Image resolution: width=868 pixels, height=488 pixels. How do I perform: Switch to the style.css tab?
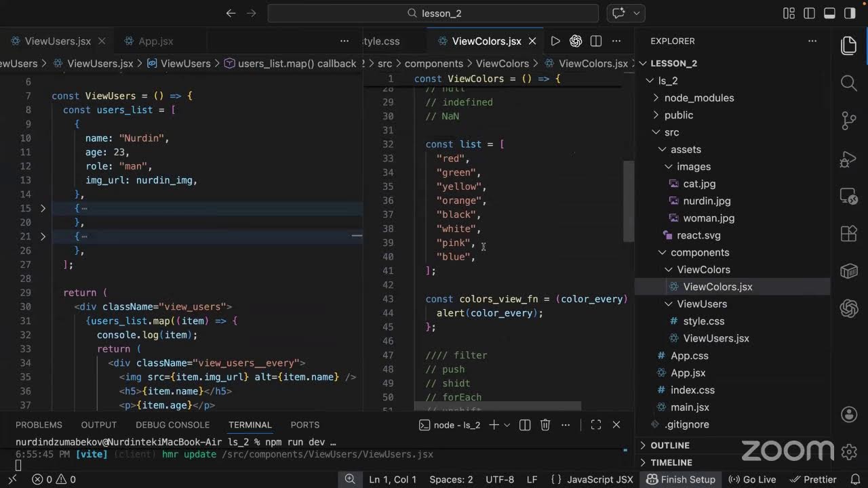click(x=381, y=41)
